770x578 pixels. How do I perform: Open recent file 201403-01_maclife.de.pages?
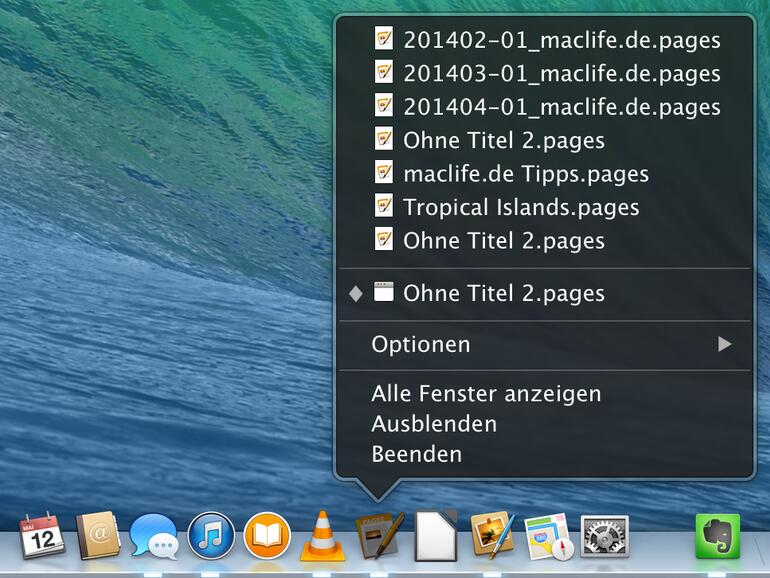coord(545,73)
